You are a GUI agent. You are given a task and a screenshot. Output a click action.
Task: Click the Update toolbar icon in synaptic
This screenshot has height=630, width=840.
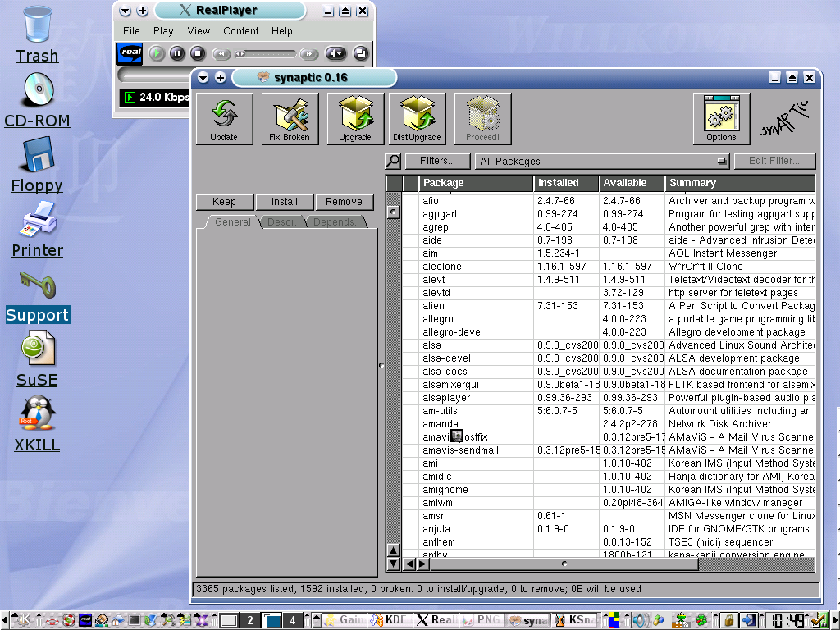coord(224,118)
